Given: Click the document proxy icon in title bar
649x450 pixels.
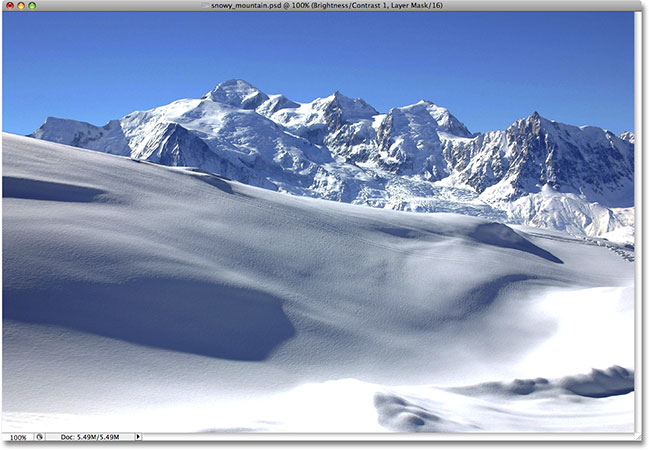Looking at the screenshot, I should coord(205,5).
